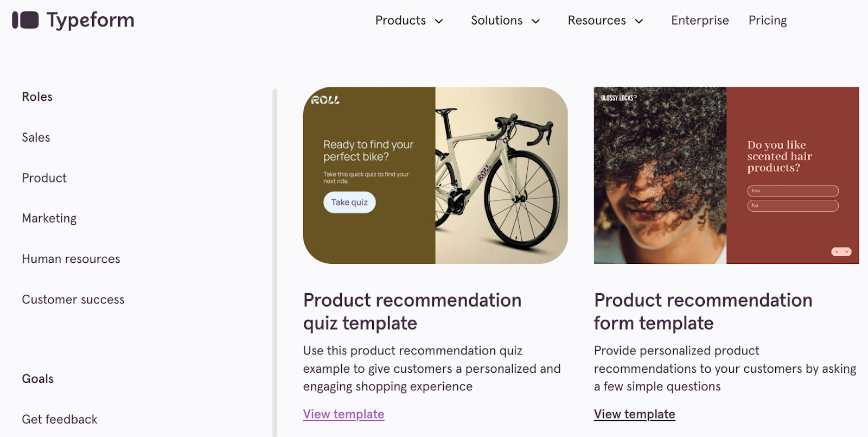868x437 pixels.
Task: Select the No option in hair form
Action: click(x=793, y=206)
